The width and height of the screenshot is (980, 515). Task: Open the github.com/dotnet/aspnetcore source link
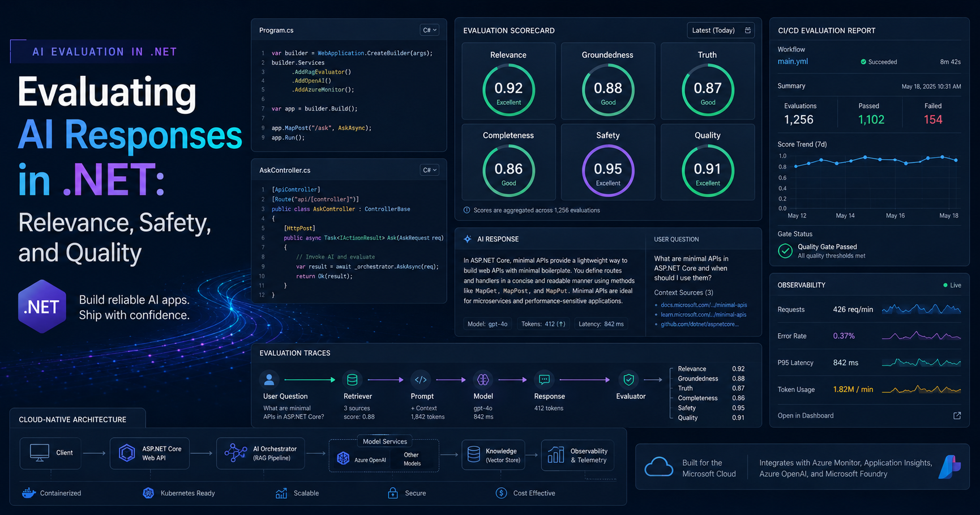tap(700, 324)
